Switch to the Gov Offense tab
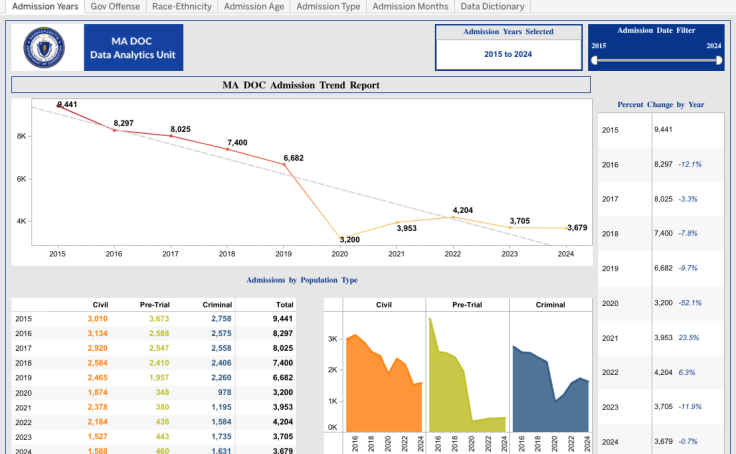 [115, 6]
